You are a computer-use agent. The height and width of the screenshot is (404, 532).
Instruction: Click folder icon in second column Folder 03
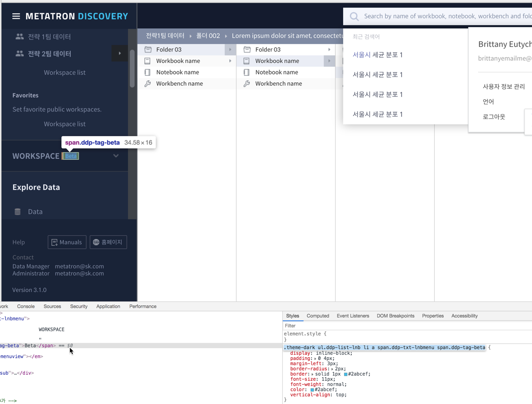tap(247, 50)
